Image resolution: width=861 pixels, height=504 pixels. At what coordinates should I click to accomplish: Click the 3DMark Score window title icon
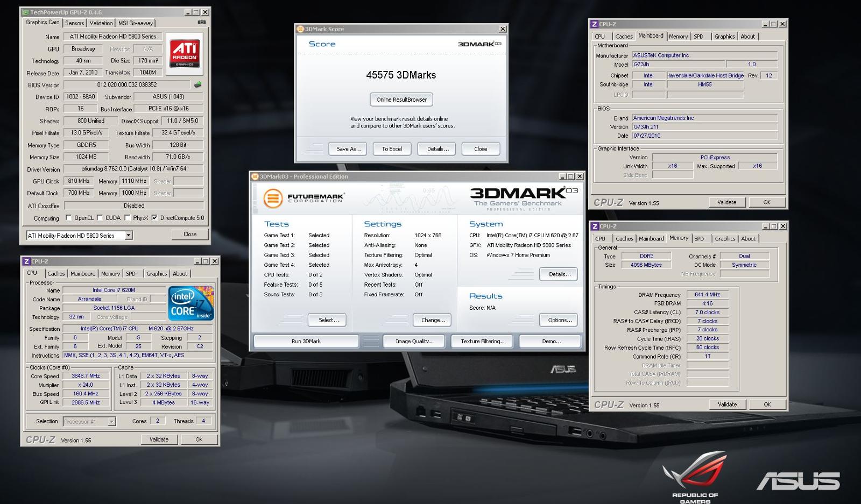click(301, 29)
